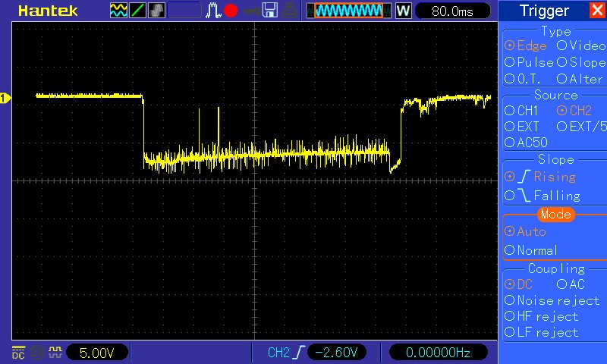Select Slope trigger type

pyautogui.click(x=581, y=62)
